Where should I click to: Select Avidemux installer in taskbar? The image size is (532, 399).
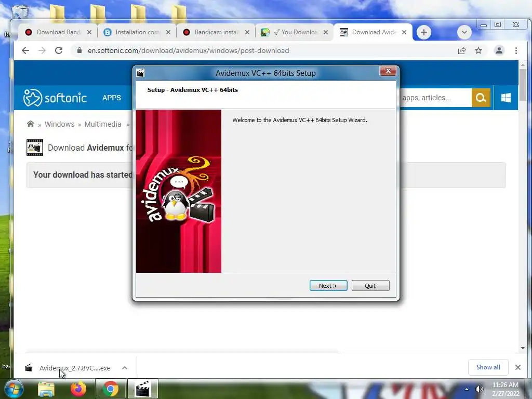142,389
